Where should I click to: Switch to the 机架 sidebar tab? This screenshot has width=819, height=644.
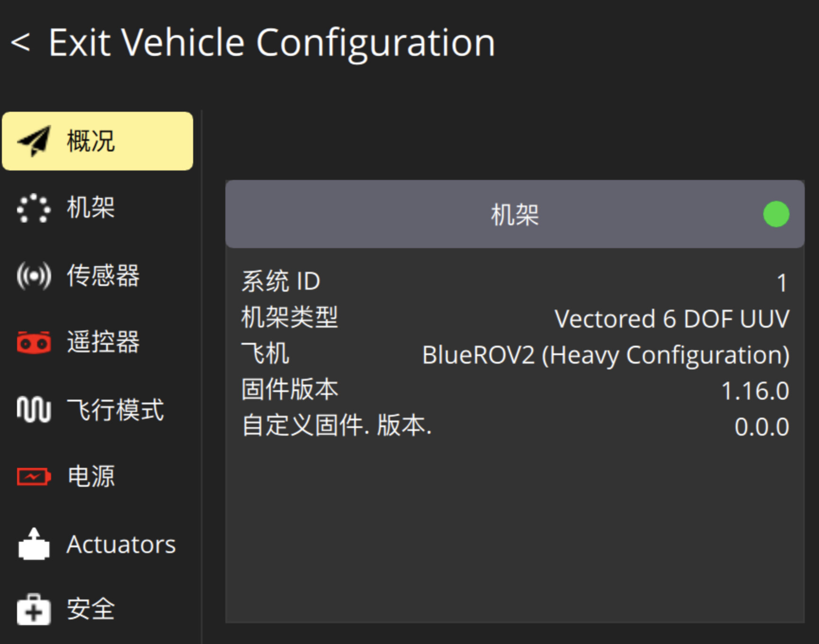pos(91,208)
